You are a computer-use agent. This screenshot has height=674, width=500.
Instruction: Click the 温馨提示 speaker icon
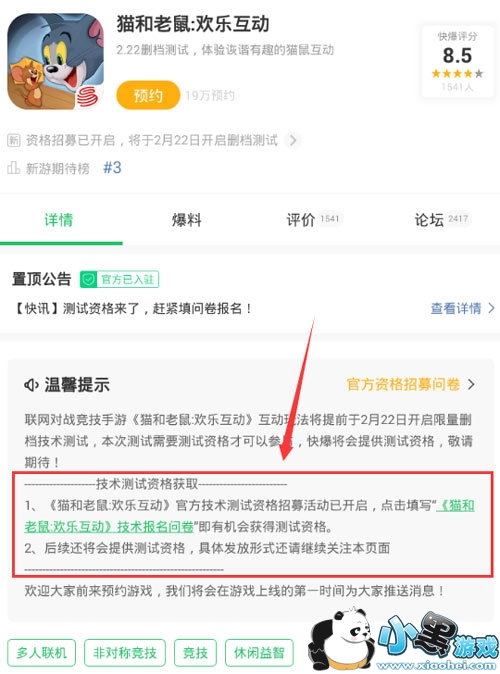[x=31, y=385]
